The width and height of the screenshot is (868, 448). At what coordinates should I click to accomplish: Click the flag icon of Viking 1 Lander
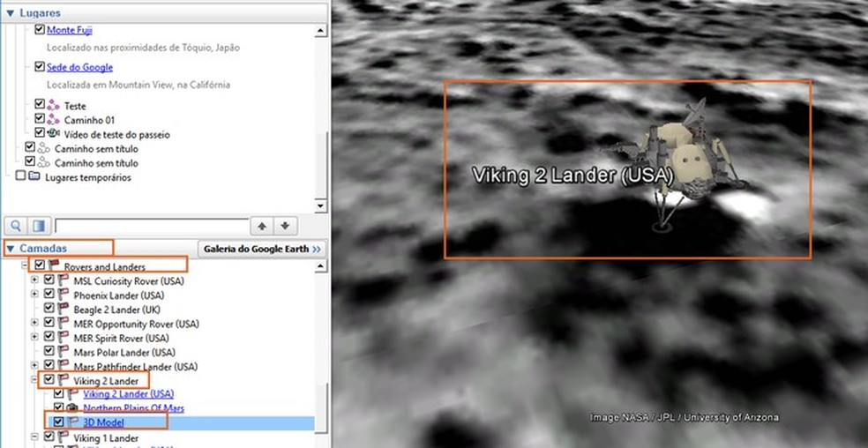click(64, 437)
